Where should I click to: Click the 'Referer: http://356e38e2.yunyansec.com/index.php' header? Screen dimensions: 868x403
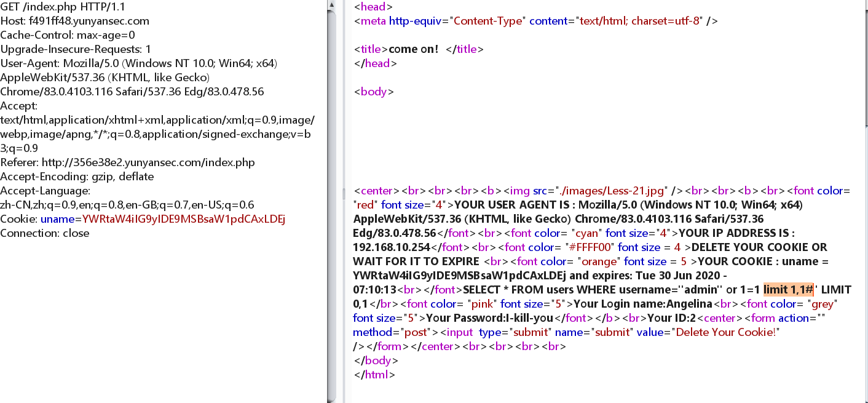[x=127, y=162]
